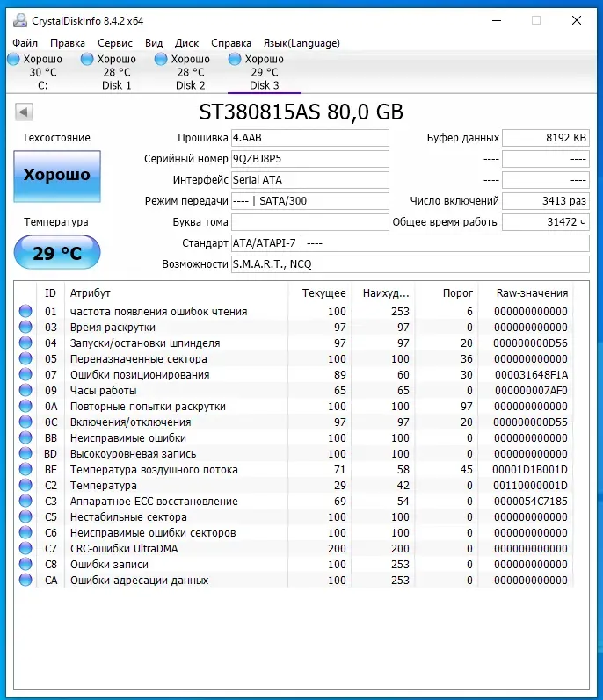Click raw value 00001D1B001D
The width and height of the screenshot is (603, 700).
coord(530,470)
